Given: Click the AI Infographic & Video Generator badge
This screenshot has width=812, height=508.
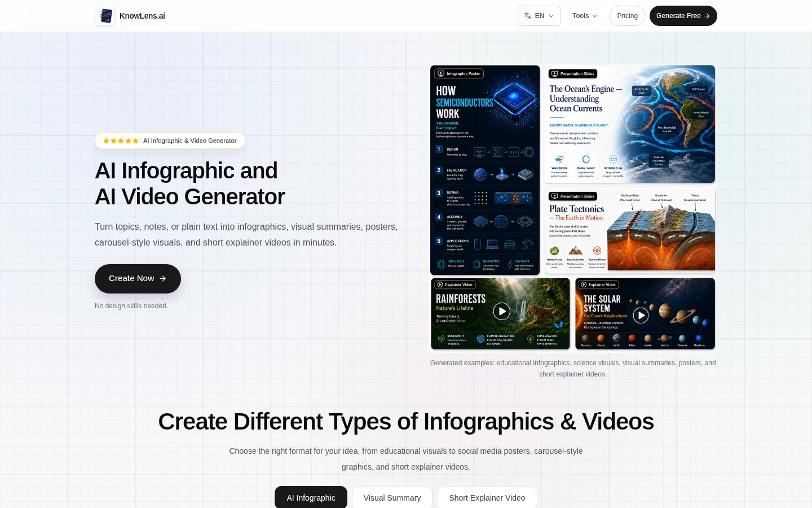Looking at the screenshot, I should click(x=170, y=141).
